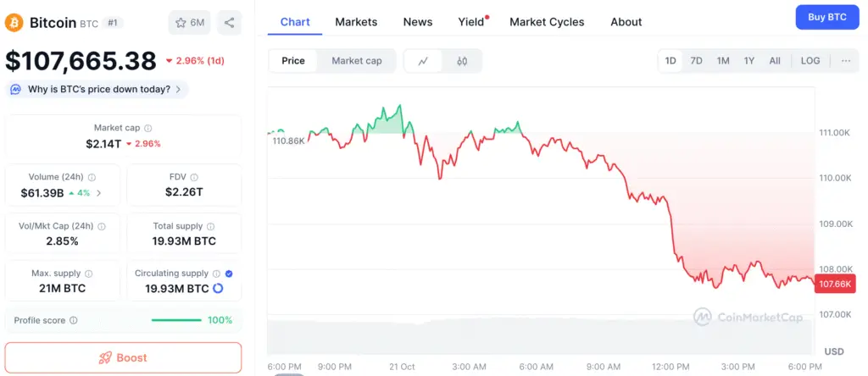Switch to line chart icon
This screenshot has width=868, height=376.
click(424, 61)
